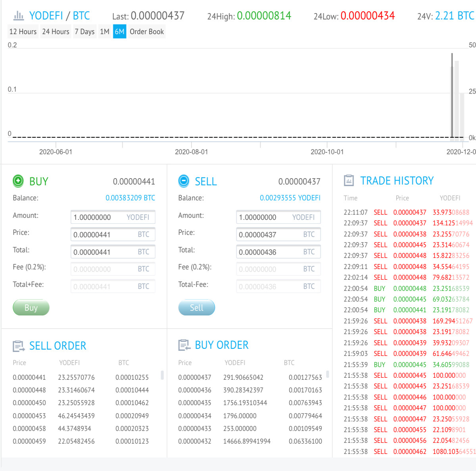Select the active 6M chart range

pyautogui.click(x=119, y=32)
